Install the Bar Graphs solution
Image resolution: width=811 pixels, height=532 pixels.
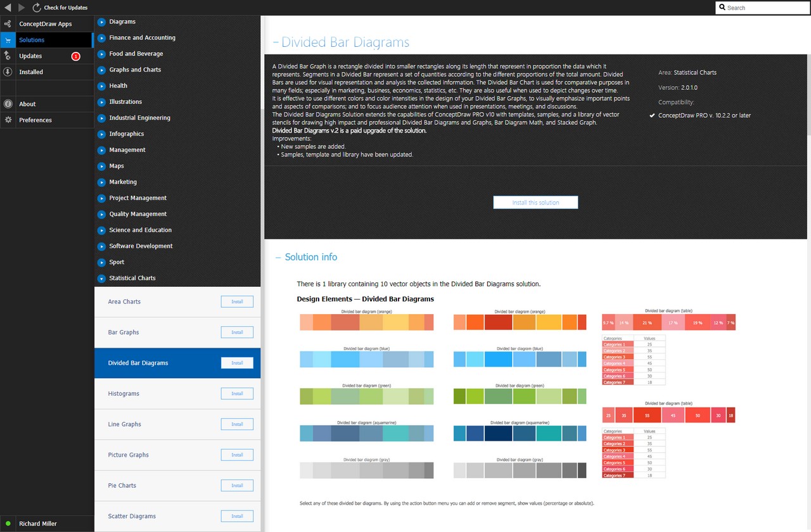(x=237, y=332)
